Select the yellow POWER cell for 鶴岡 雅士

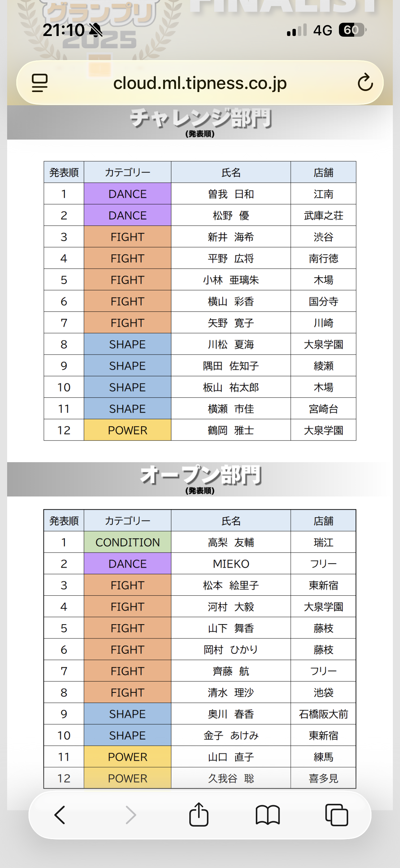(127, 430)
